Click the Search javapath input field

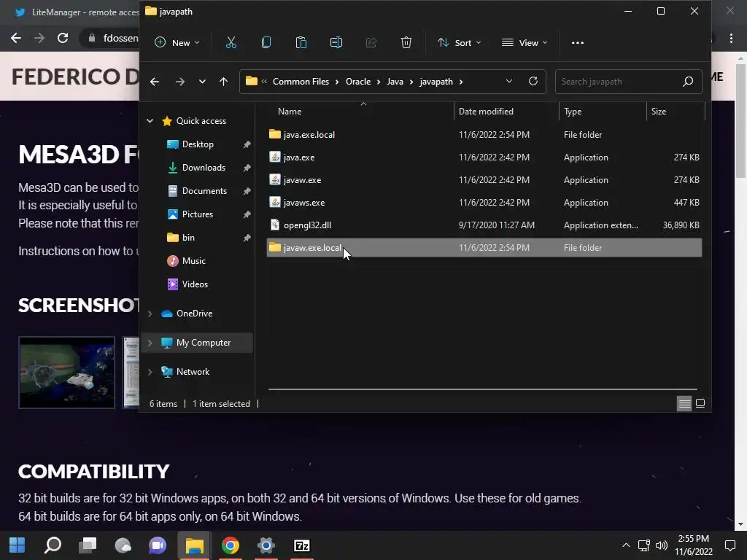point(619,82)
